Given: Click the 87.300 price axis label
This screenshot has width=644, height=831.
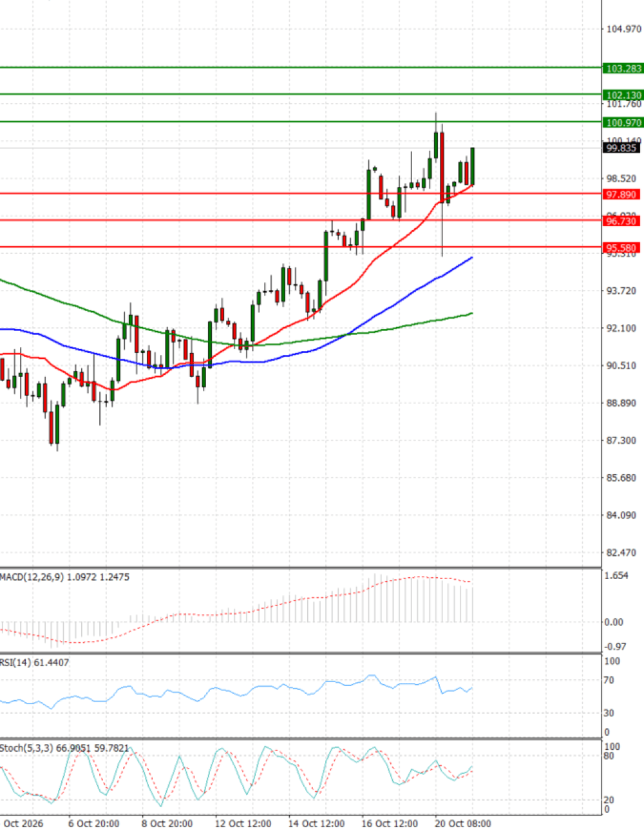Looking at the screenshot, I should pos(621,440).
